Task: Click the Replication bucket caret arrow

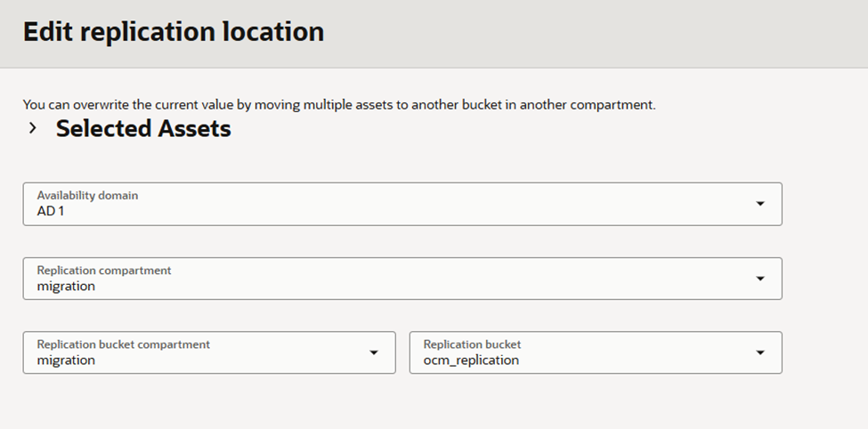Action: (759, 352)
